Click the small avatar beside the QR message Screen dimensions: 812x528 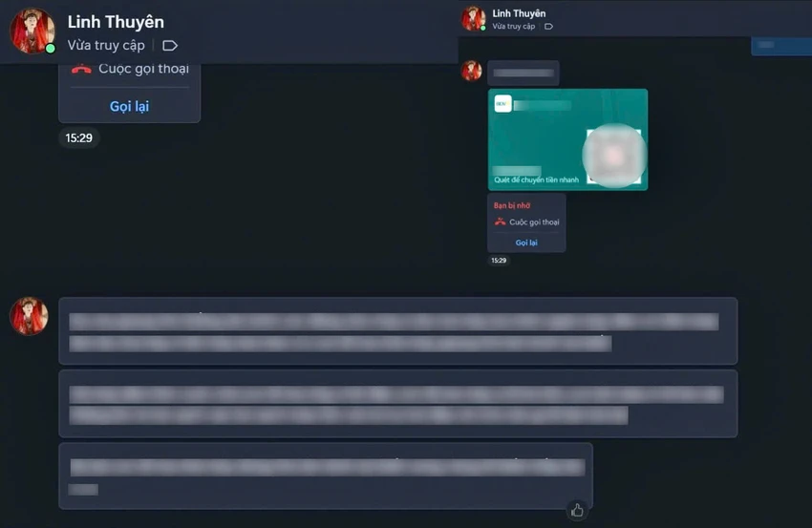coord(471,71)
